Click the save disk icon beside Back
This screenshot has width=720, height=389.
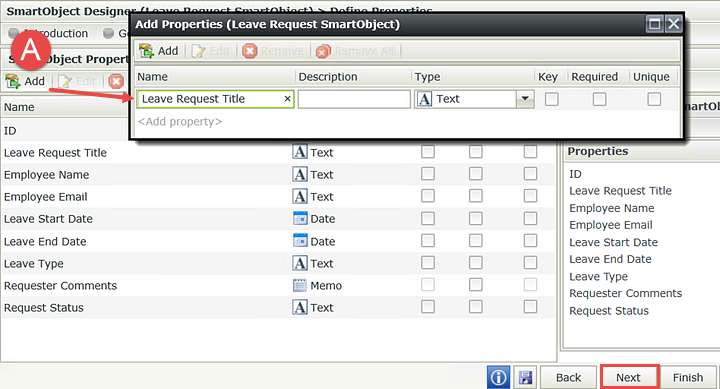(525, 378)
